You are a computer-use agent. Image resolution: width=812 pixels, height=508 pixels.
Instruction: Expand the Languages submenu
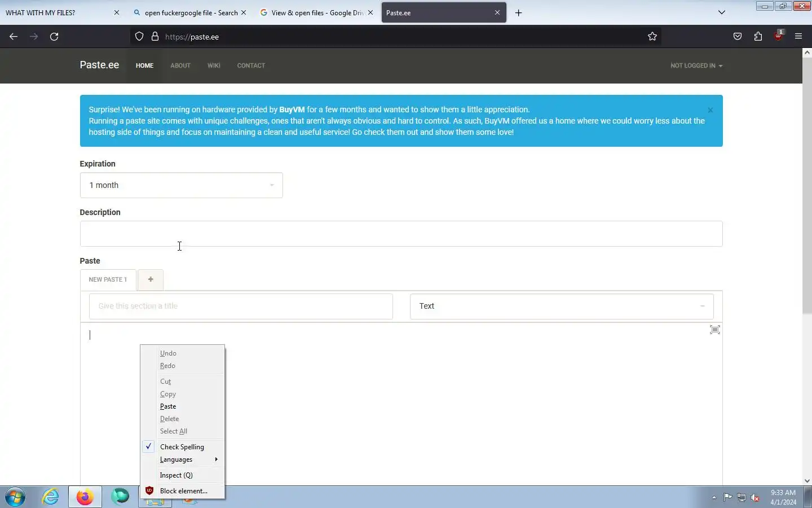tap(183, 459)
